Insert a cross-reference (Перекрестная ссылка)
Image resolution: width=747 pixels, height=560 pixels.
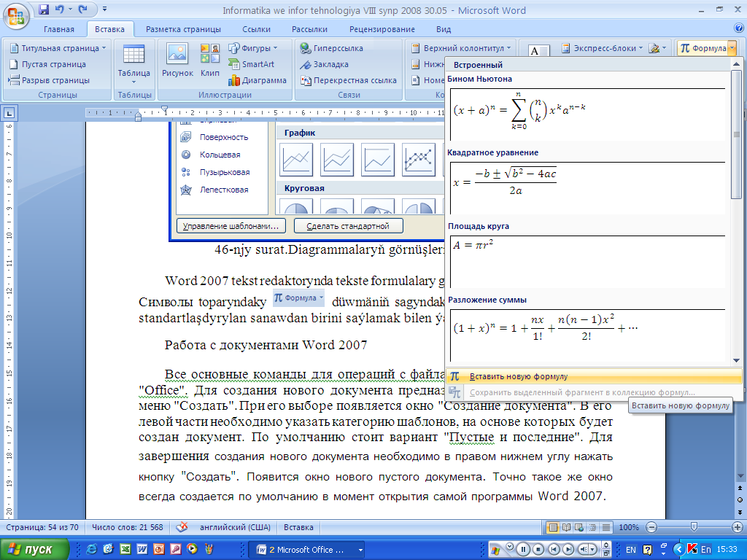tap(348, 80)
